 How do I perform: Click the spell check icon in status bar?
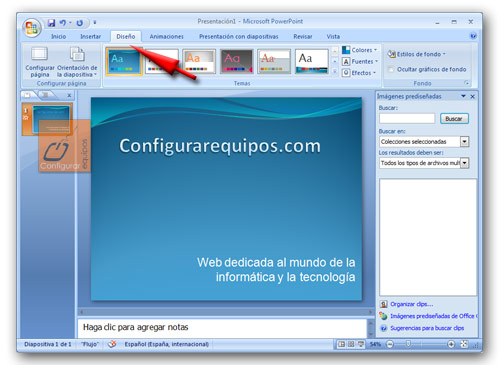tap(112, 344)
